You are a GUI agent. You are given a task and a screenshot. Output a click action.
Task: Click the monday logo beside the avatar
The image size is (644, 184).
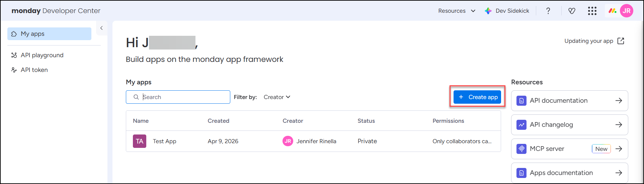coord(613,11)
